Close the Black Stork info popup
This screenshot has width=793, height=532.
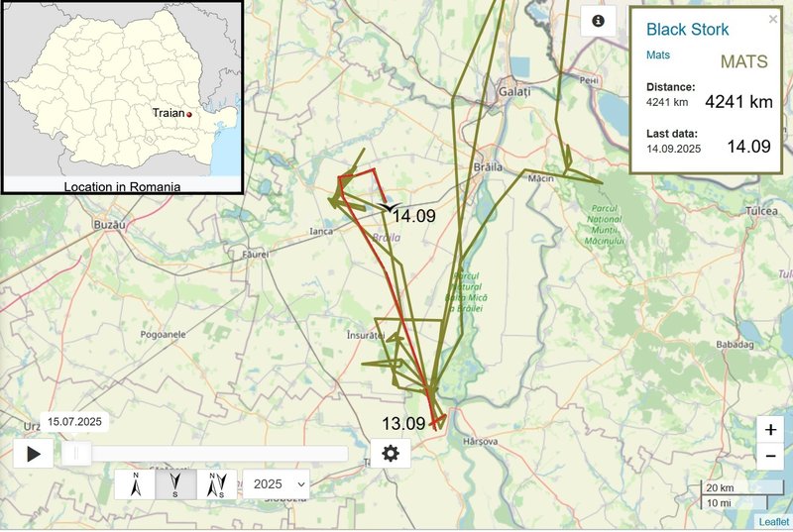click(x=773, y=19)
